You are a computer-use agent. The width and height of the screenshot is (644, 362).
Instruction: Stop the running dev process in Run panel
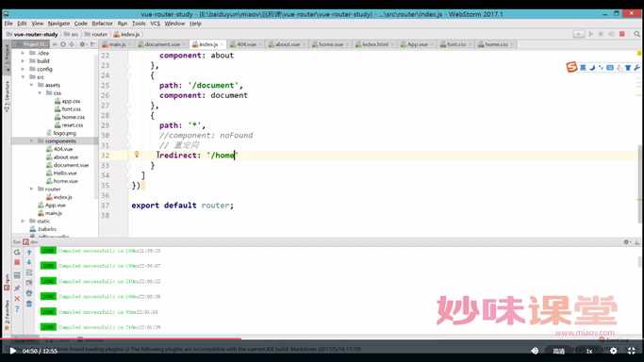[17, 262]
